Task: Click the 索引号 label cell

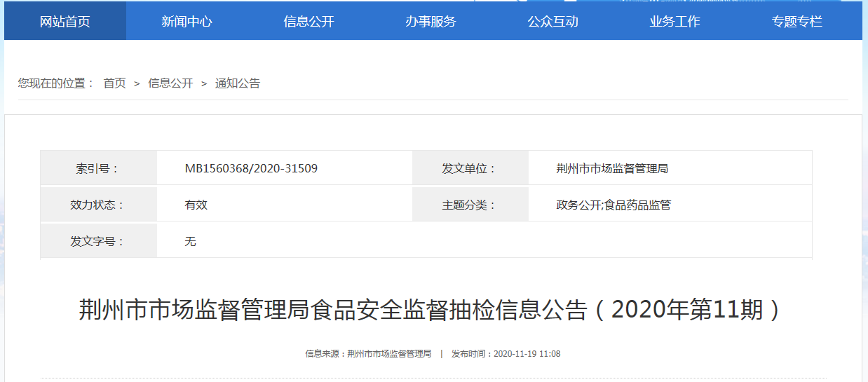Action: click(x=98, y=168)
